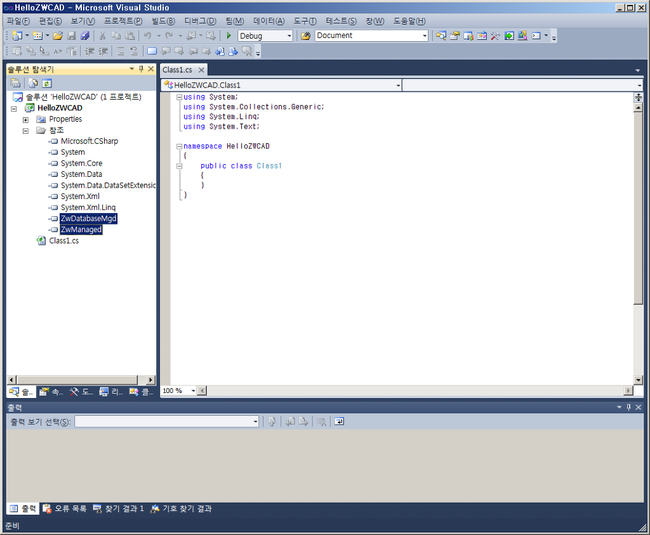Image resolution: width=650 pixels, height=535 pixels.
Task: Click the editor vertical scrollbar down arrow
Action: [638, 379]
